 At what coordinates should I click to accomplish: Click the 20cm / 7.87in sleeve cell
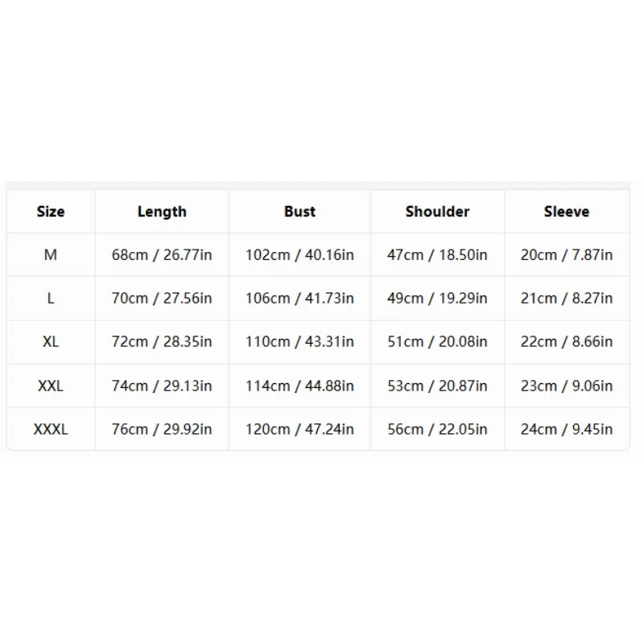tap(567, 254)
